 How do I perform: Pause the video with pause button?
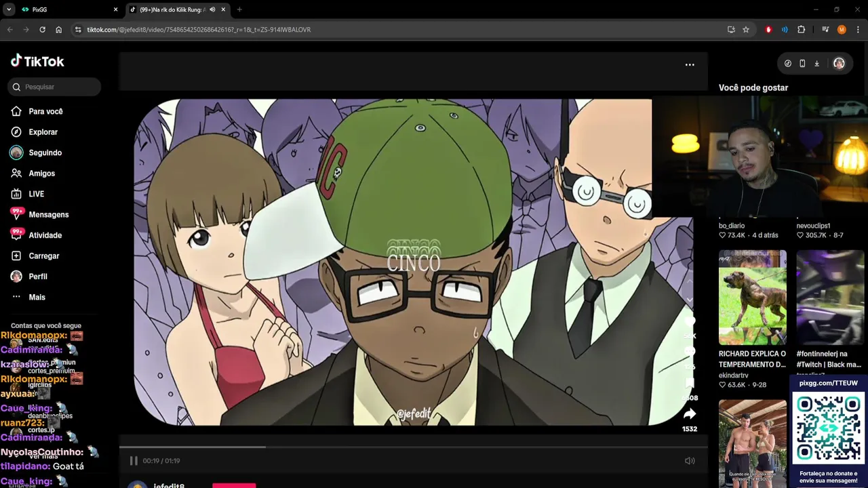134,461
